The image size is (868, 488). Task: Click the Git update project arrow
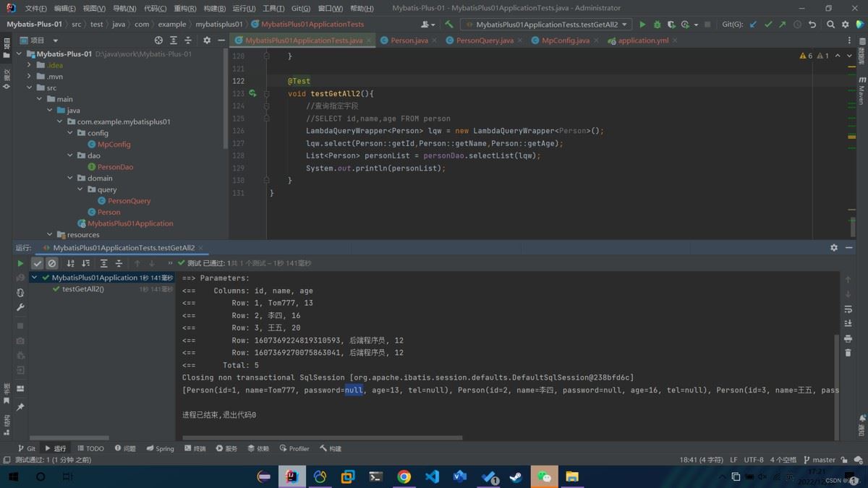753,24
